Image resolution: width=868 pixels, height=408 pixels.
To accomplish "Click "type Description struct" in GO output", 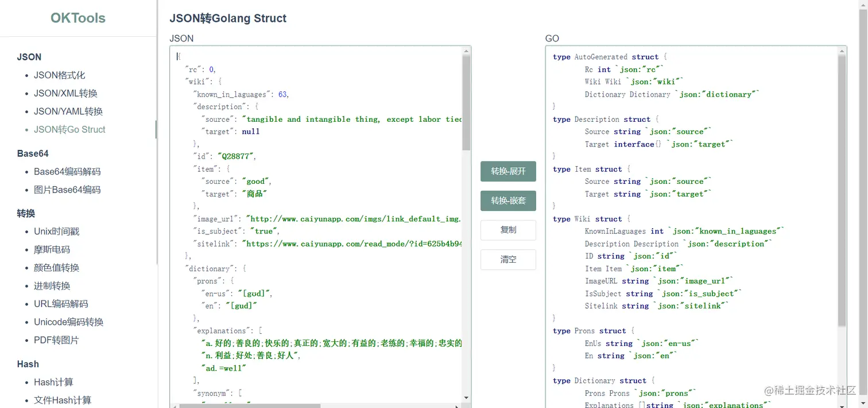I will click(606, 120).
